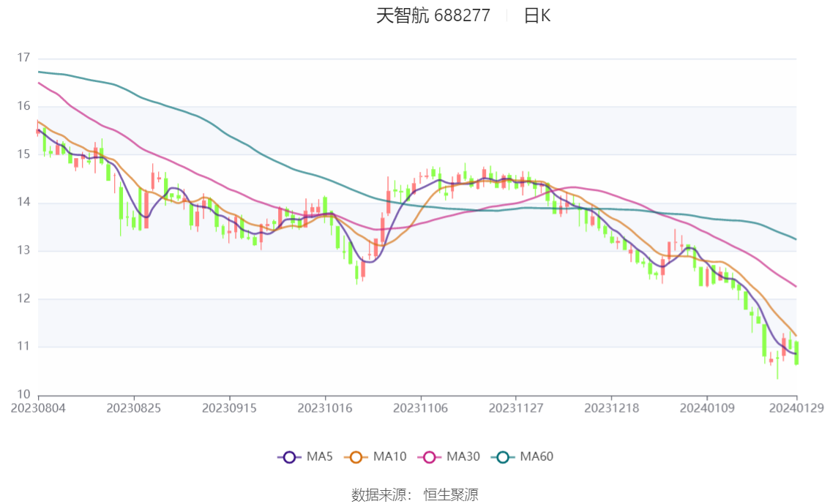Select the 20240129 date axis label
This screenshot has width=830, height=504.
click(x=796, y=408)
